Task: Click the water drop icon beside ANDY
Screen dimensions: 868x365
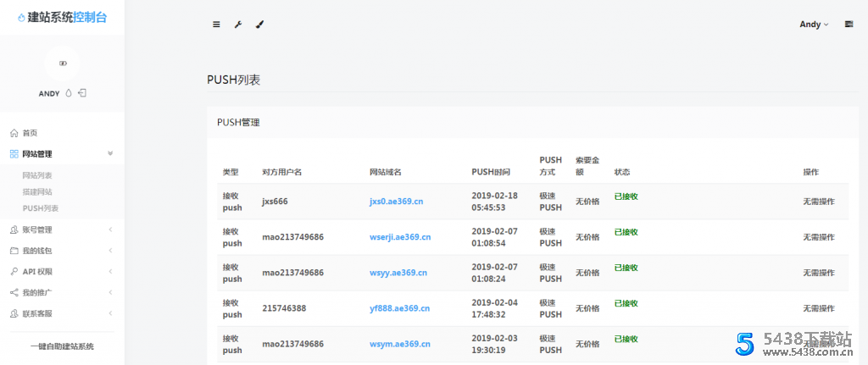Action: click(69, 93)
